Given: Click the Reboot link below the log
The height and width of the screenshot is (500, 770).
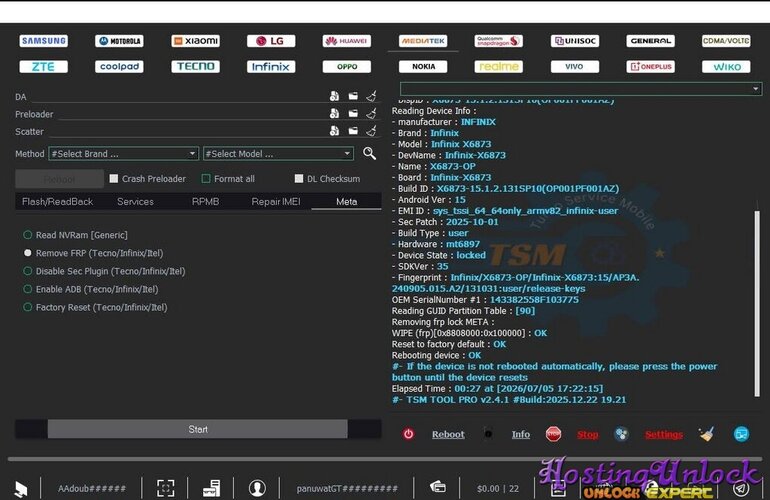Looking at the screenshot, I should coord(448,434).
